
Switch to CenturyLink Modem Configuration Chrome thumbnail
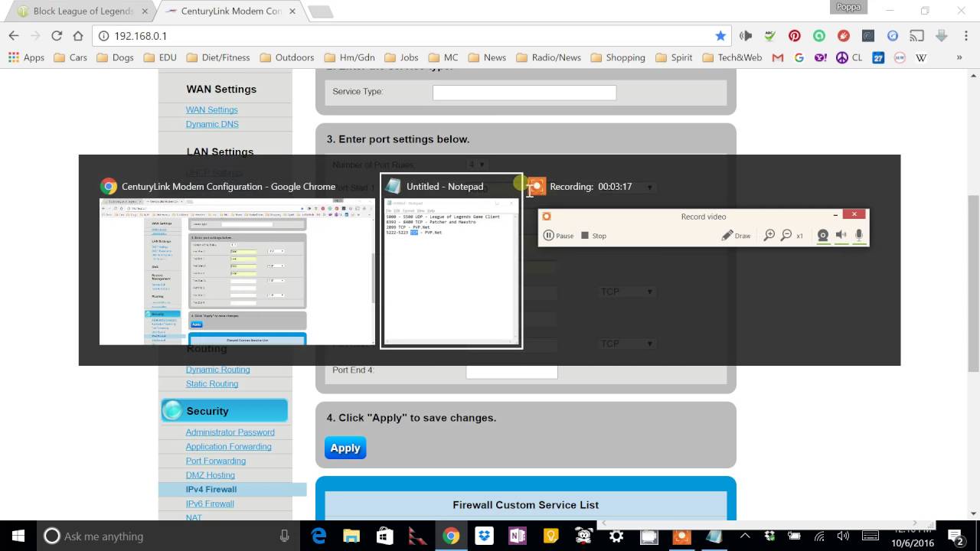point(237,261)
